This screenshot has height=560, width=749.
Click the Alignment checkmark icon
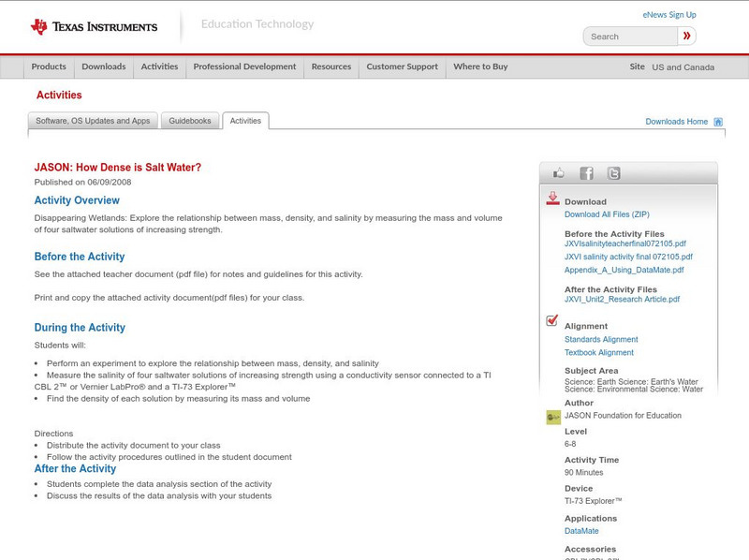tap(552, 320)
